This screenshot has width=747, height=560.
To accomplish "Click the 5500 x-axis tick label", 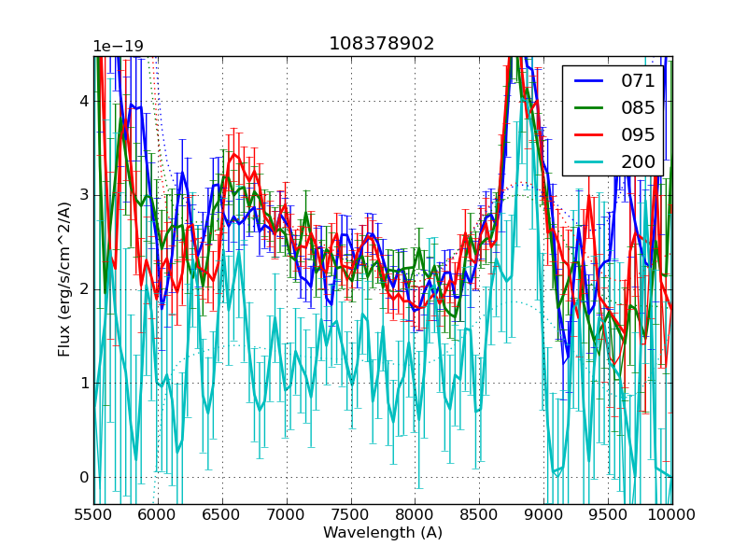I will tap(94, 514).
